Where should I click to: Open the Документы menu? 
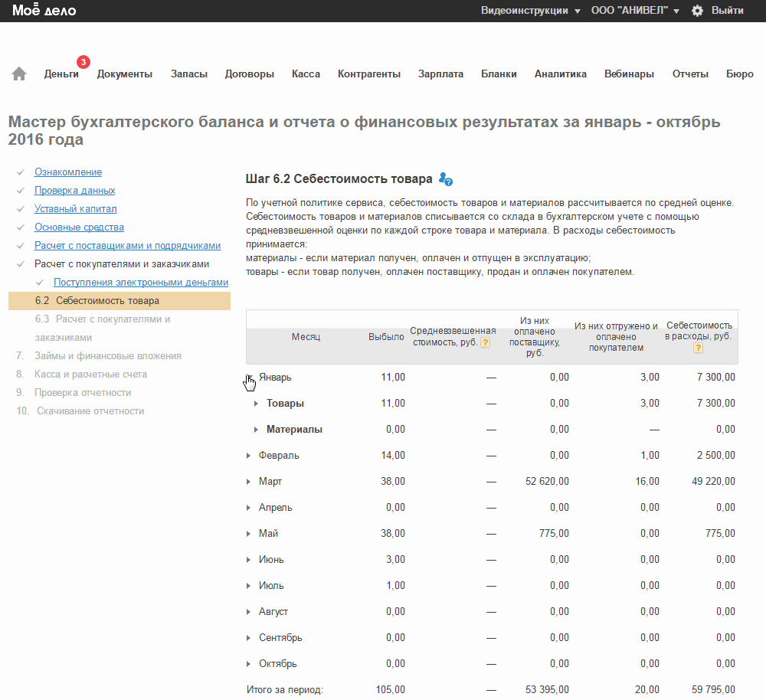coord(124,74)
